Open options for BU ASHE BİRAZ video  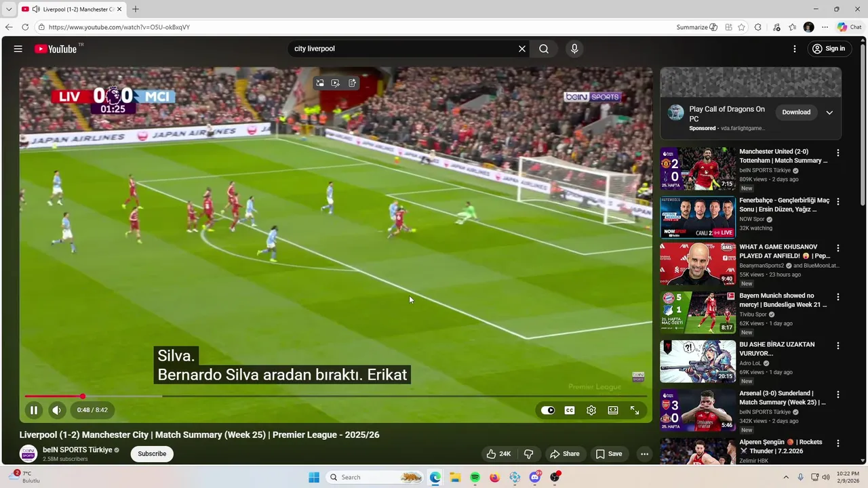click(838, 346)
